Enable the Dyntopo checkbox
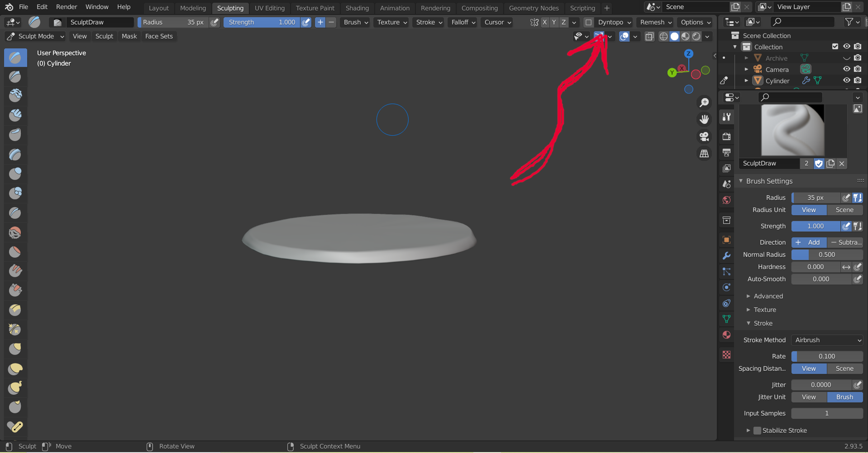The width and height of the screenshot is (868, 453). (x=588, y=22)
